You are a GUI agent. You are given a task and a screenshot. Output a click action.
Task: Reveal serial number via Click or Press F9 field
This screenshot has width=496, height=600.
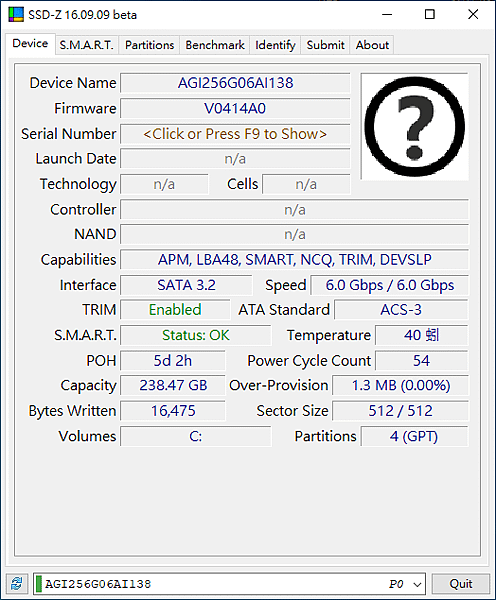pyautogui.click(x=235, y=134)
